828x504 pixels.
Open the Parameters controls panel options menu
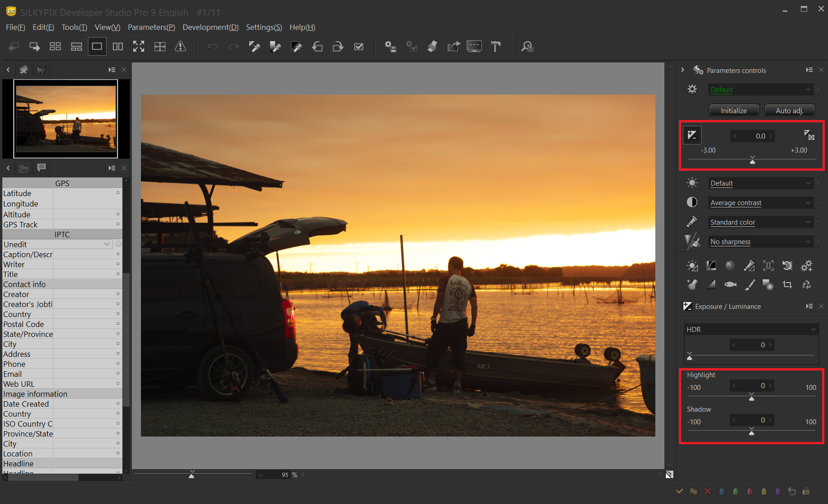[809, 70]
